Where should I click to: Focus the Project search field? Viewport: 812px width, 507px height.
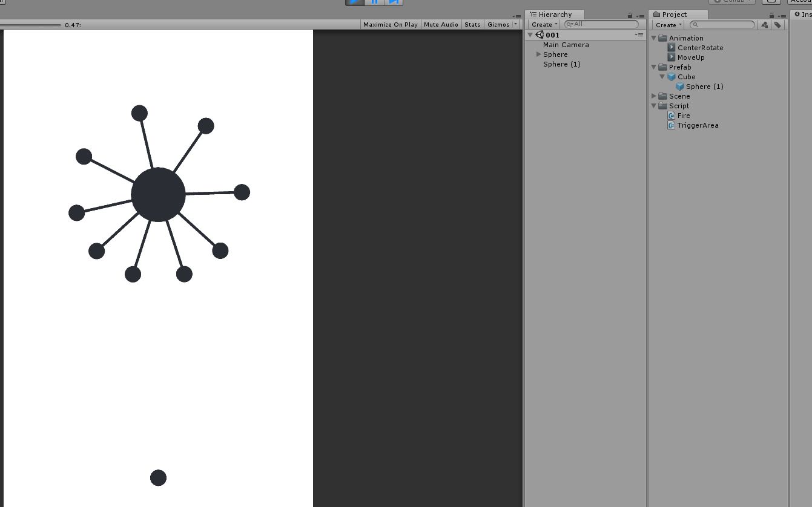722,25
